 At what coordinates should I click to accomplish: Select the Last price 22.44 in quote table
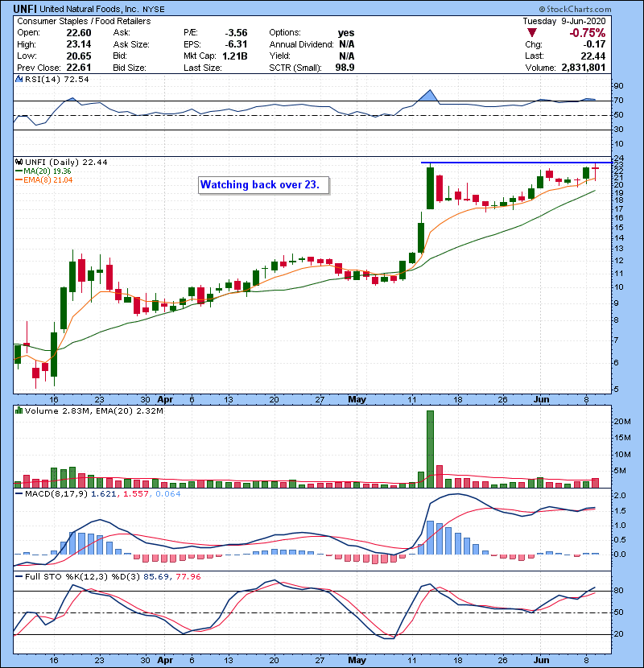pos(592,56)
